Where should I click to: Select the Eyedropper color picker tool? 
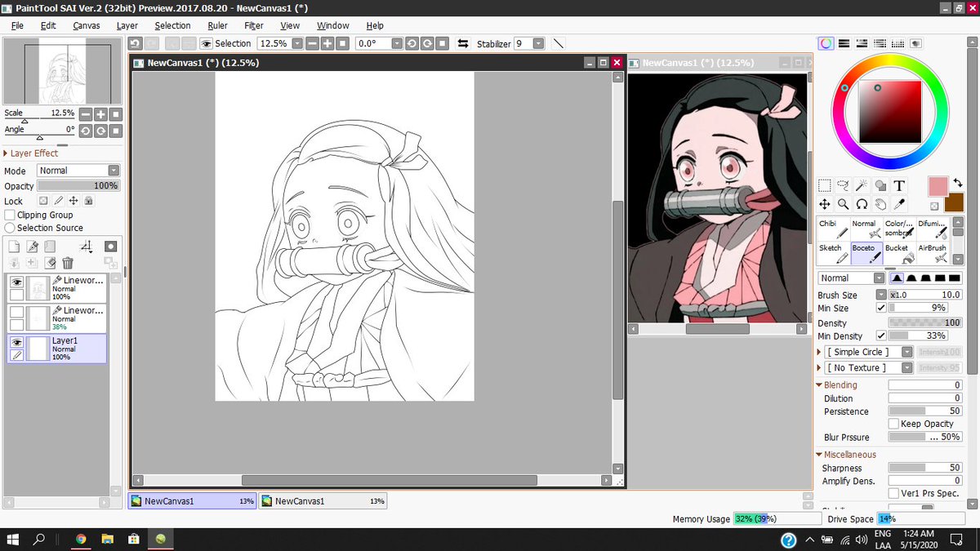tap(899, 204)
